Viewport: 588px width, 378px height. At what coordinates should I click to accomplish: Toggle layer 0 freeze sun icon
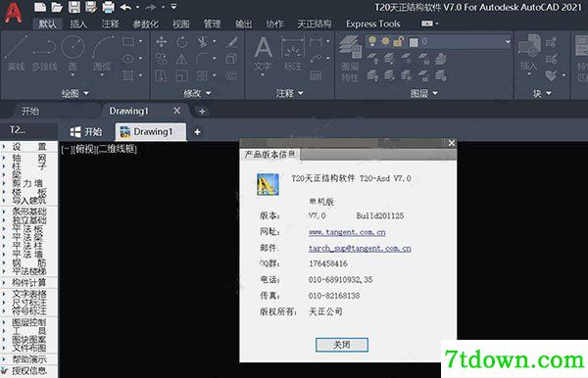point(385,41)
